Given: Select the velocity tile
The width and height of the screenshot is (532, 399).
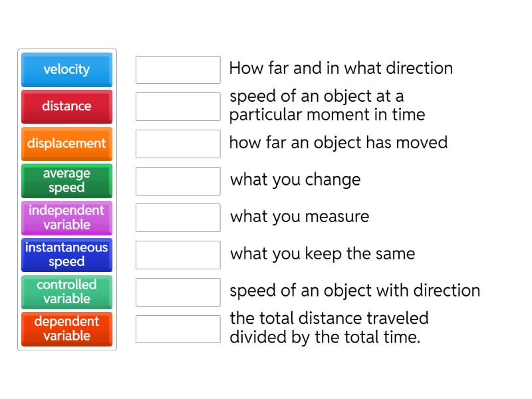Looking at the screenshot, I should coord(66,69).
